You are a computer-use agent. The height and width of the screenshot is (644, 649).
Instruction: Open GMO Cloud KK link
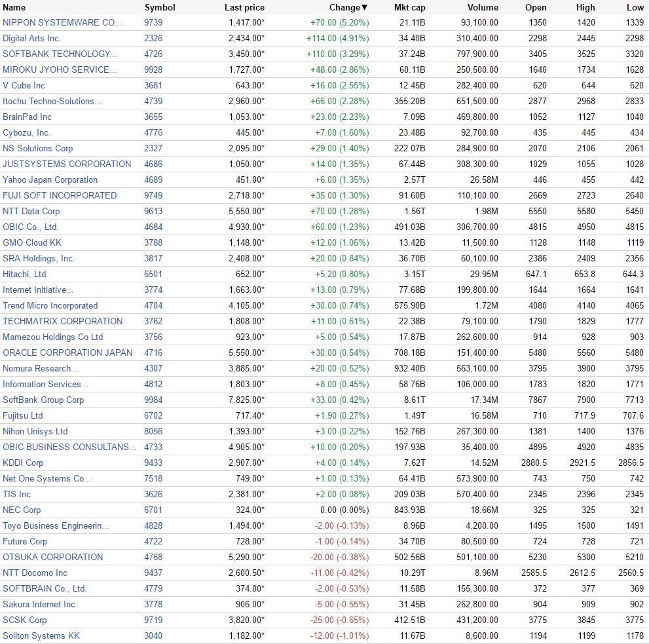pos(32,242)
